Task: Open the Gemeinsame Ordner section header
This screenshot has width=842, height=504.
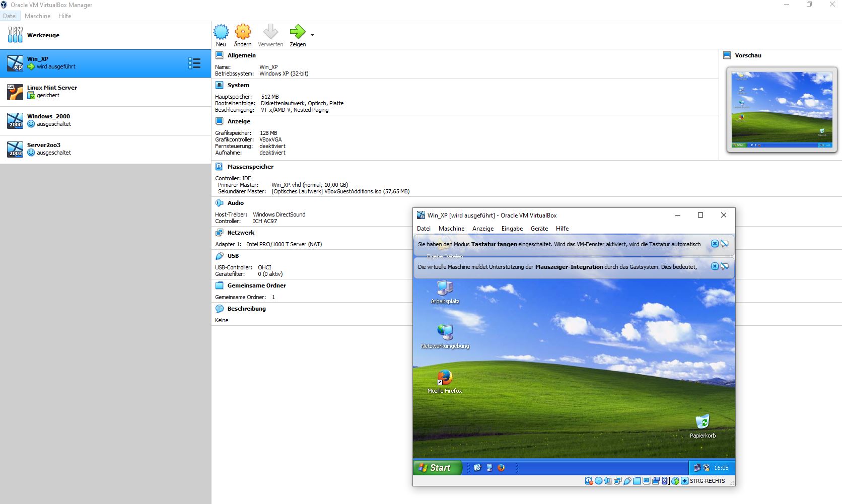Action: [256, 285]
